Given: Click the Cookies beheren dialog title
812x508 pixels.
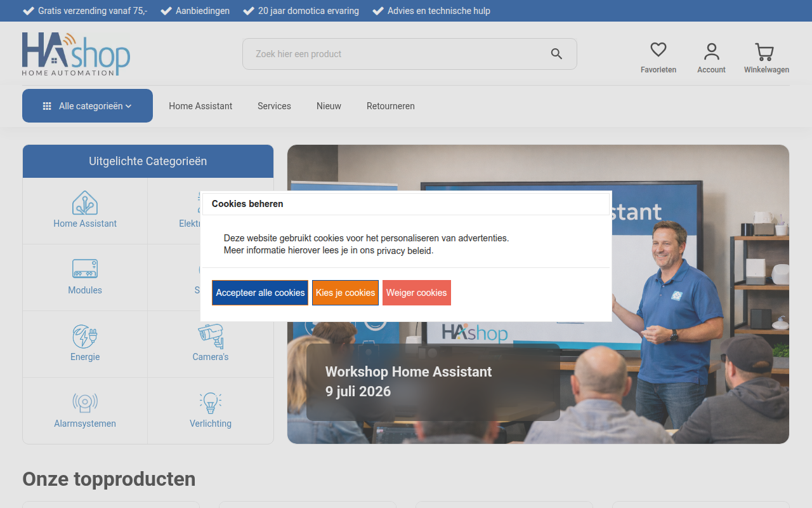Looking at the screenshot, I should click(247, 204).
